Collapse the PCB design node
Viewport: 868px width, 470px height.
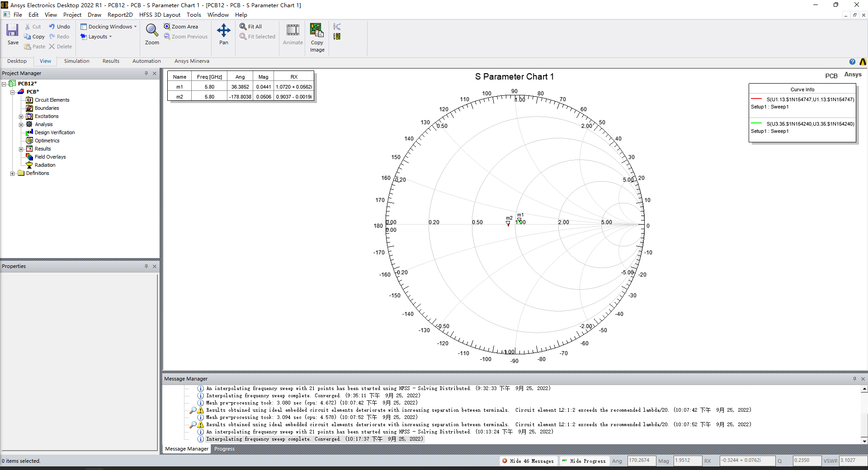(x=13, y=92)
